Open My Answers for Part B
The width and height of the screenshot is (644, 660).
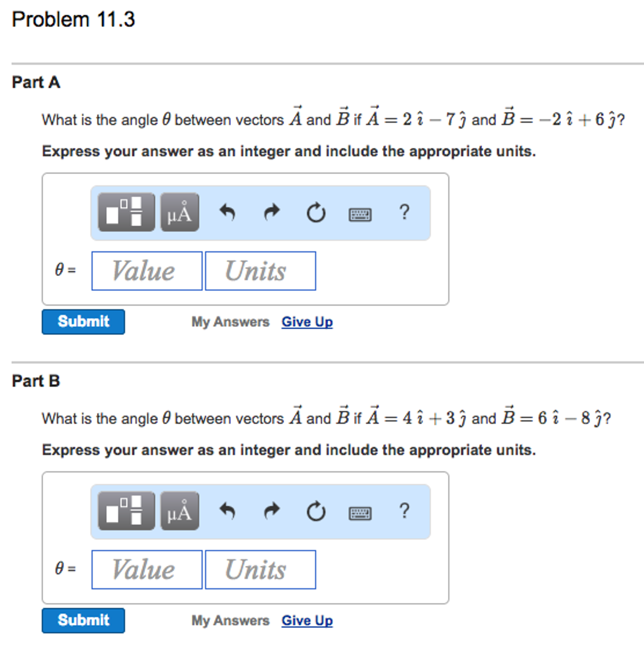point(230,620)
